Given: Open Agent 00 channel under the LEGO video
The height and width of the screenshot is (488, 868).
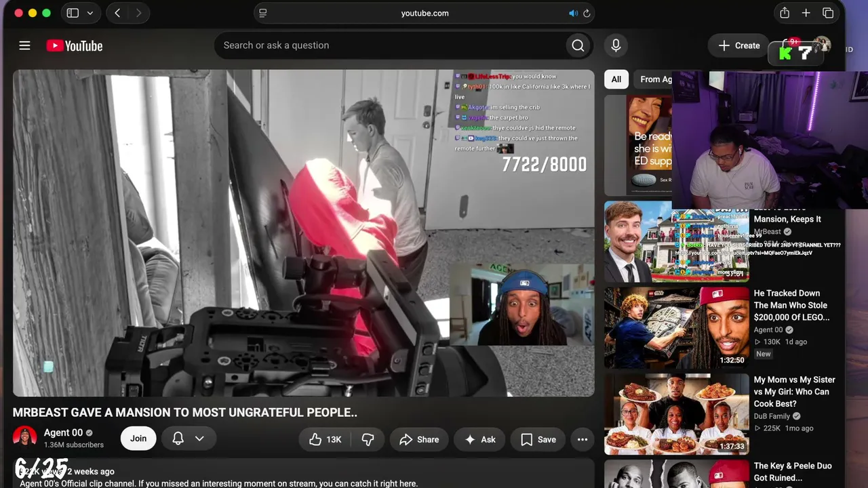Looking at the screenshot, I should point(768,330).
